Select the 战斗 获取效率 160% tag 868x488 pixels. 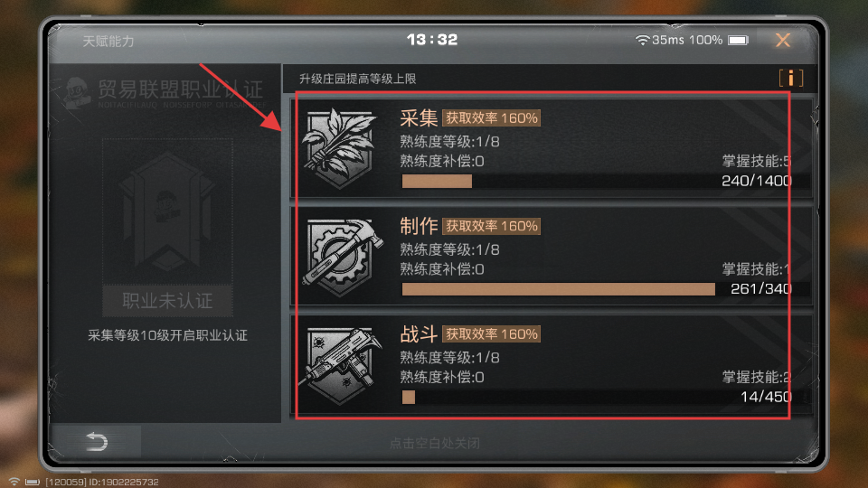click(x=492, y=333)
